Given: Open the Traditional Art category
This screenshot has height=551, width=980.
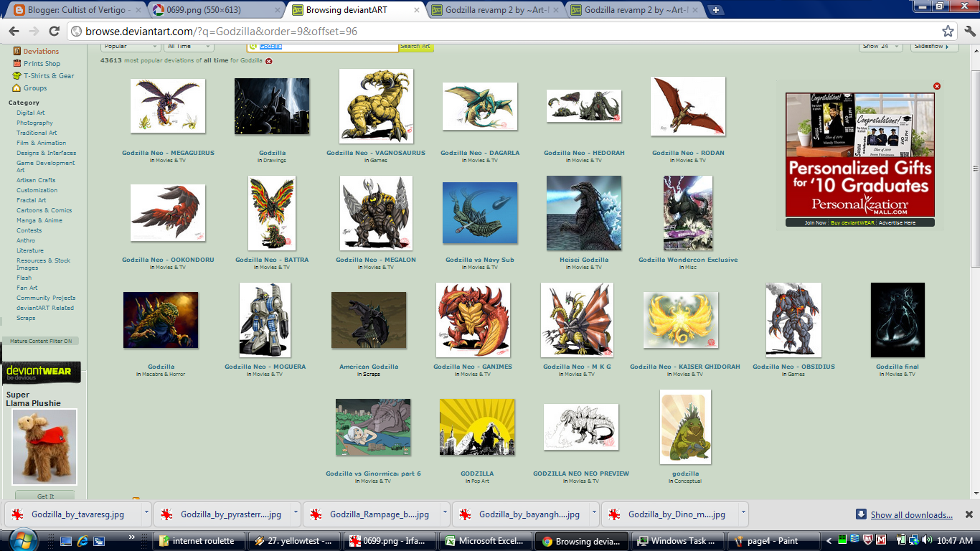Looking at the screenshot, I should [37, 133].
